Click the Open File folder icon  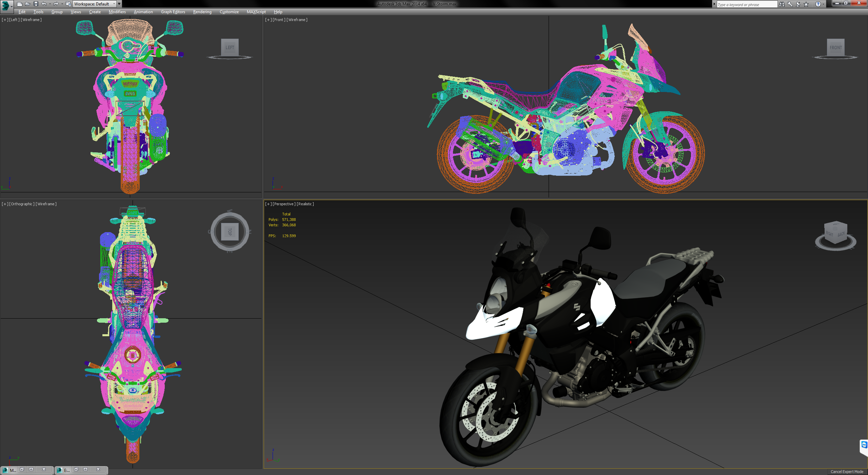point(28,4)
